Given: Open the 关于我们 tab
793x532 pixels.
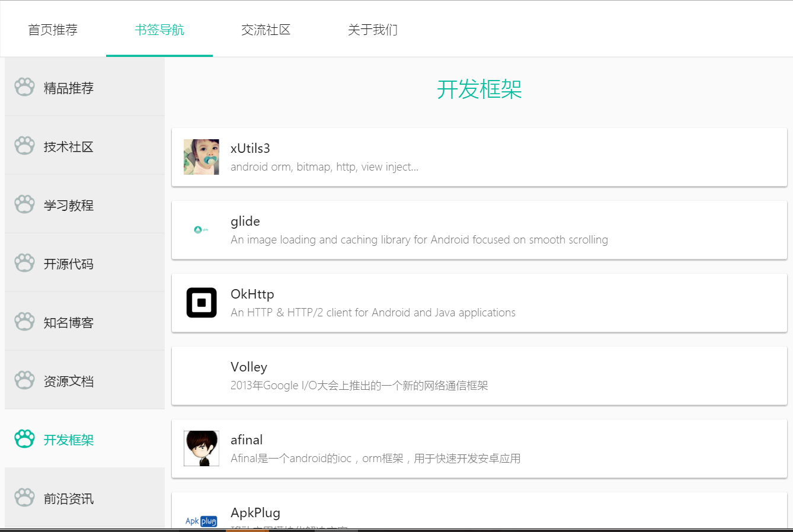Looking at the screenshot, I should [x=373, y=30].
